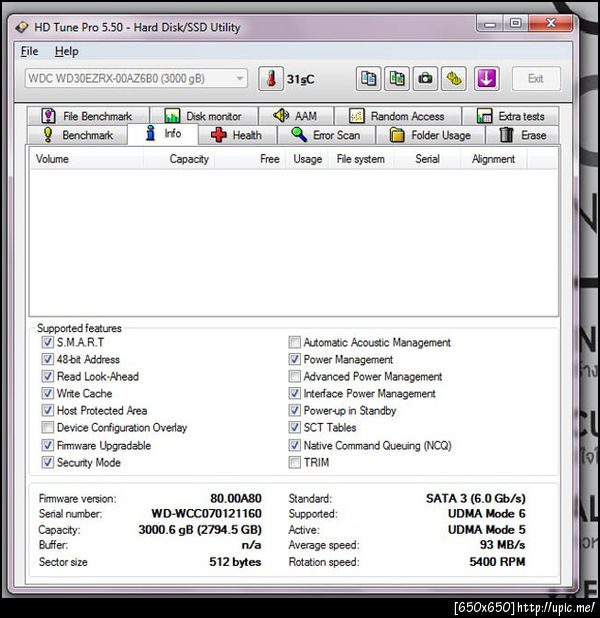The image size is (600, 618).
Task: Switch to the File Benchmark tab
Action: click(88, 116)
